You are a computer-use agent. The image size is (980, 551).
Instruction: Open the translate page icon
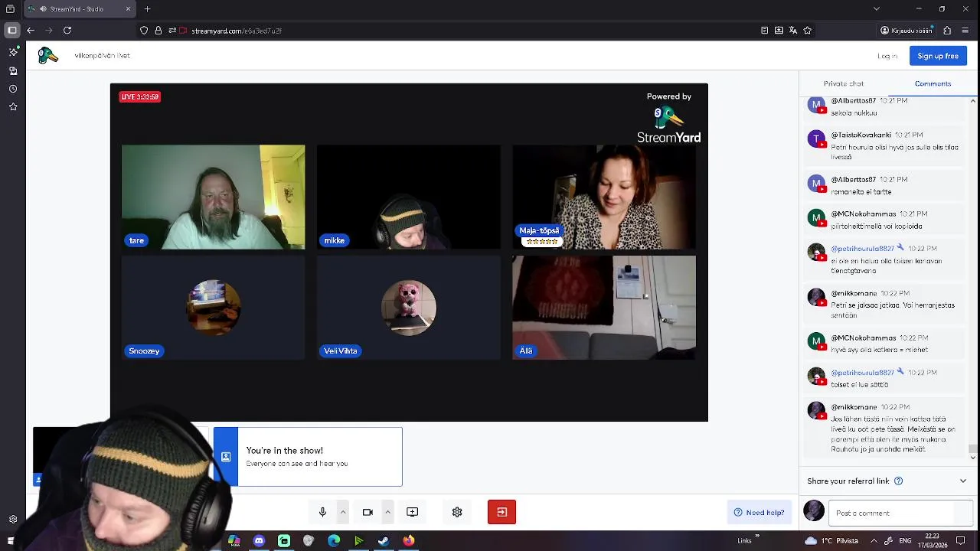click(793, 31)
